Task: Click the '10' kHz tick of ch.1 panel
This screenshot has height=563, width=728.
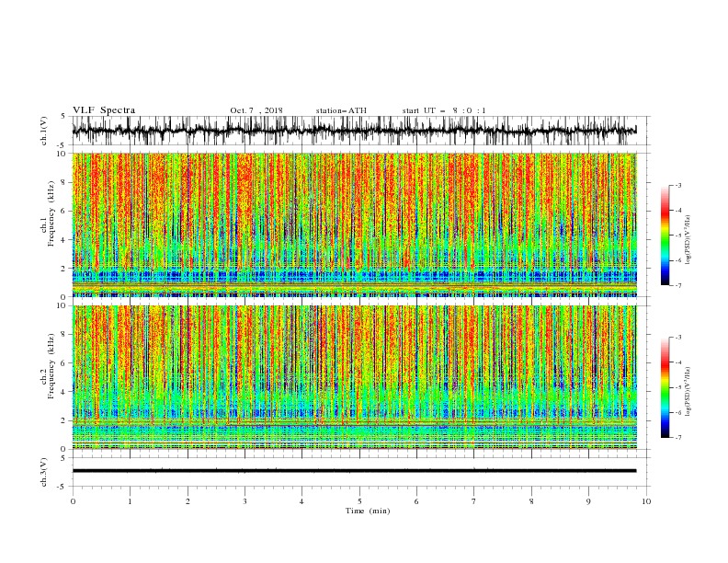Action: point(63,154)
